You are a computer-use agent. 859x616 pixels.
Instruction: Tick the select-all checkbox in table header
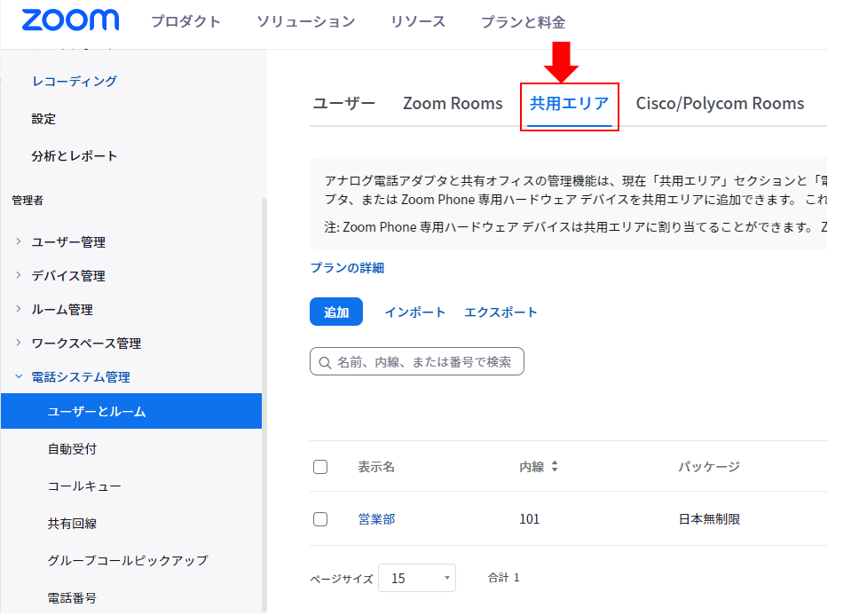tap(320, 467)
